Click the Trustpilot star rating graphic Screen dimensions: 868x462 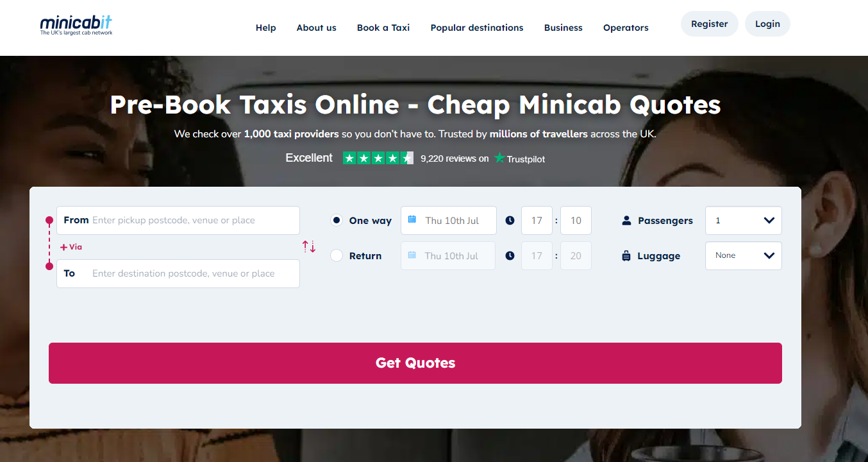tap(378, 158)
